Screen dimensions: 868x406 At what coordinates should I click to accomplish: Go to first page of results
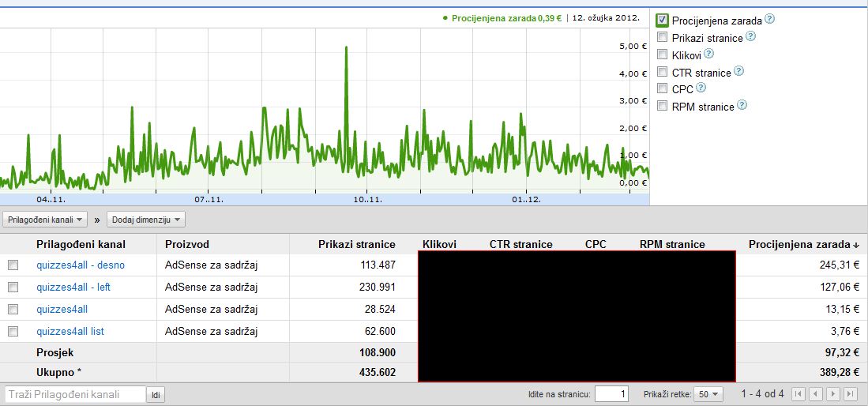[x=798, y=394]
